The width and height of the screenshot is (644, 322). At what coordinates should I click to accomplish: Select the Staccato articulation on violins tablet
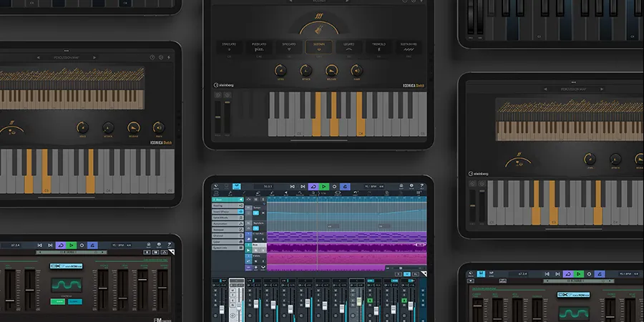229,47
